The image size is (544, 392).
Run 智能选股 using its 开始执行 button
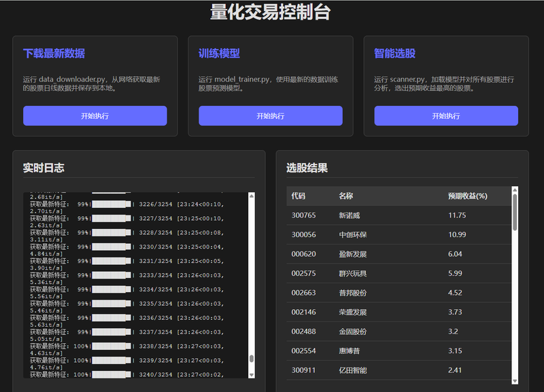click(445, 115)
